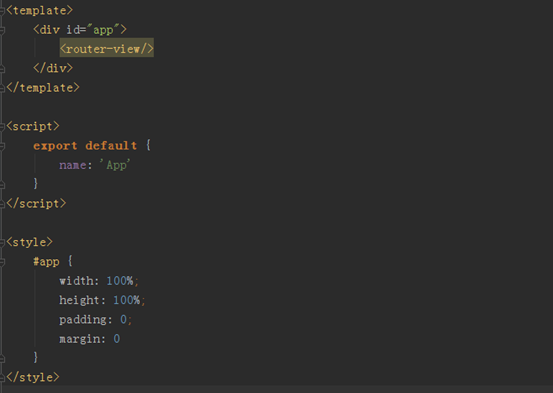
Task: Click the closing script tag fold marker
Action: click(2, 204)
